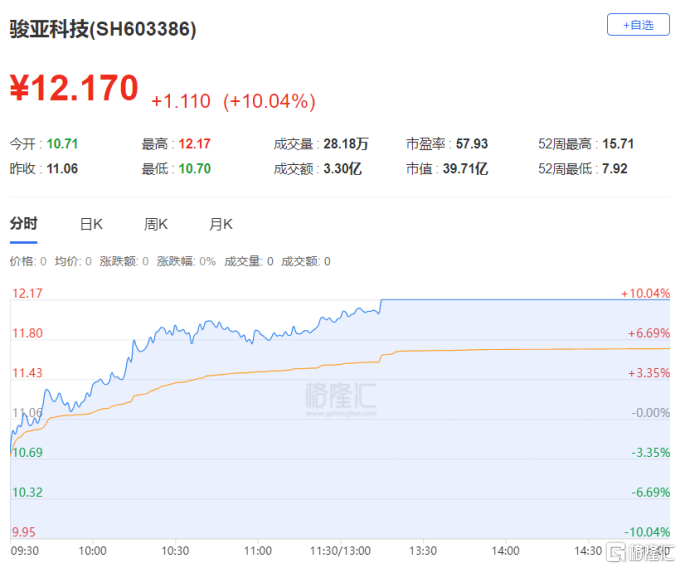Click the 10:30 time axis label

click(x=175, y=551)
